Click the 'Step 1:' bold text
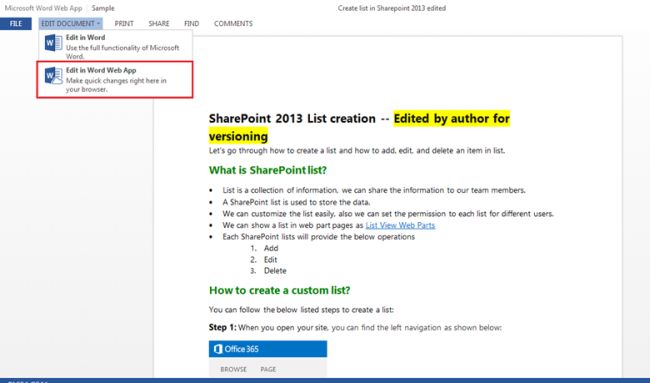Viewport: 650px width, 383px height. click(222, 327)
